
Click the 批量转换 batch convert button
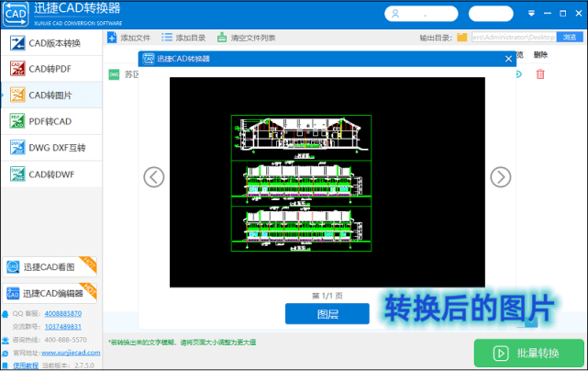(x=528, y=353)
